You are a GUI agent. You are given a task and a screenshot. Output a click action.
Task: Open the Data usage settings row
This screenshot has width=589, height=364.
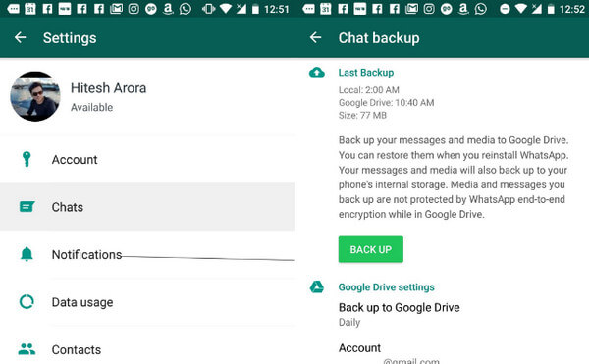(x=147, y=302)
